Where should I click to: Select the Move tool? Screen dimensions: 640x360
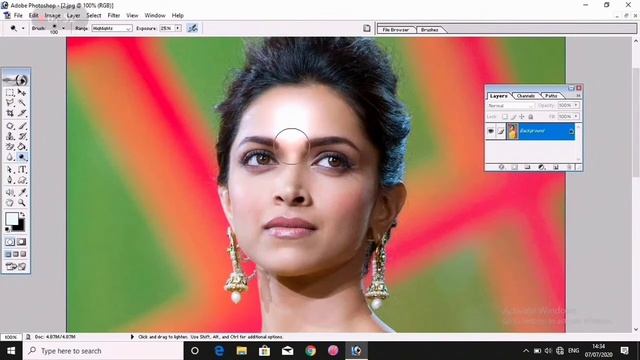(x=22, y=93)
